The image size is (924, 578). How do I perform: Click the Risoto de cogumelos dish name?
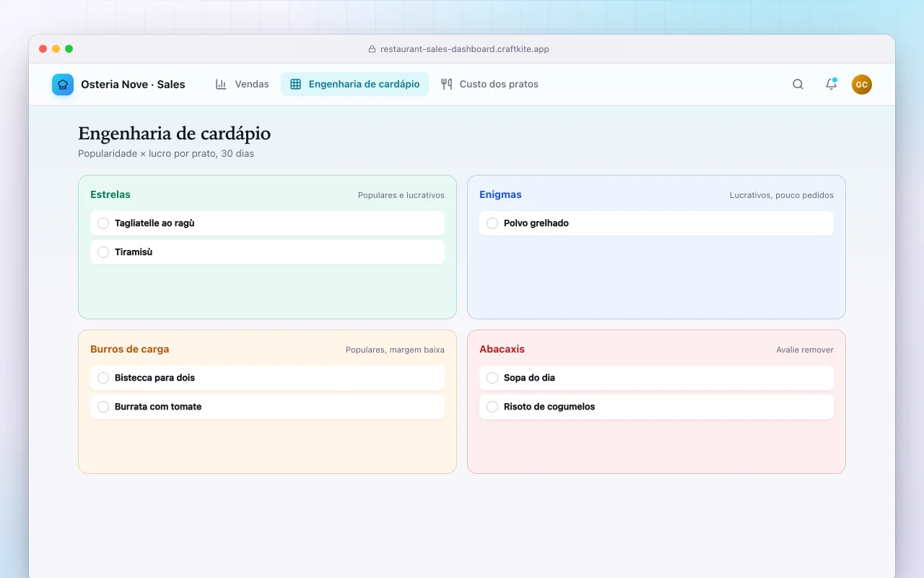click(549, 407)
